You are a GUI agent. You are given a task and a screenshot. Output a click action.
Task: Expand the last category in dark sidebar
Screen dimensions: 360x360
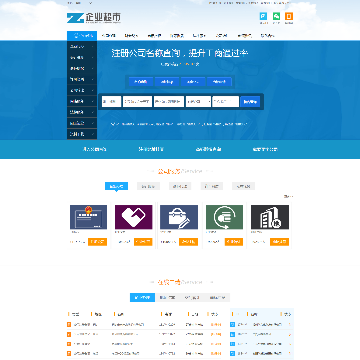click(x=82, y=134)
